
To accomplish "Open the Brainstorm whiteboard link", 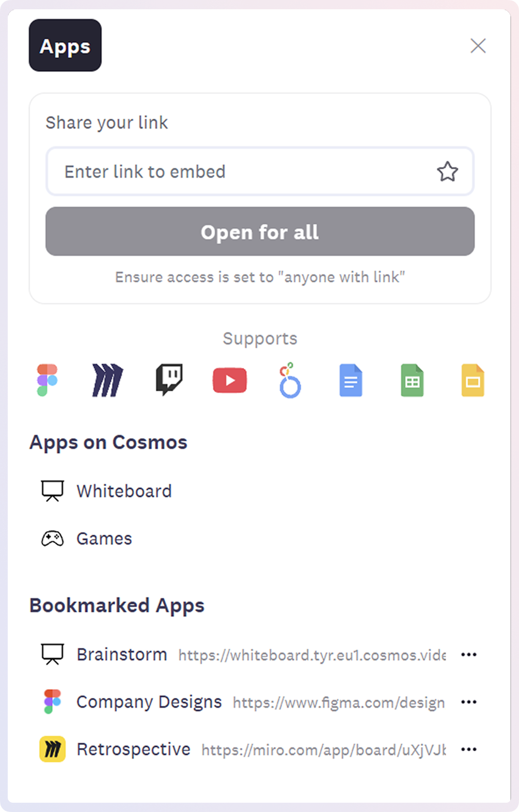I will point(243,655).
